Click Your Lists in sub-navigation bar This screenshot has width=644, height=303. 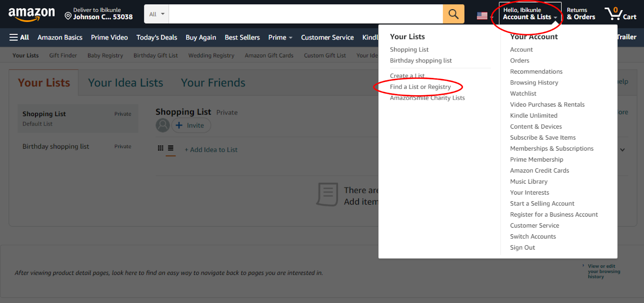pos(25,55)
